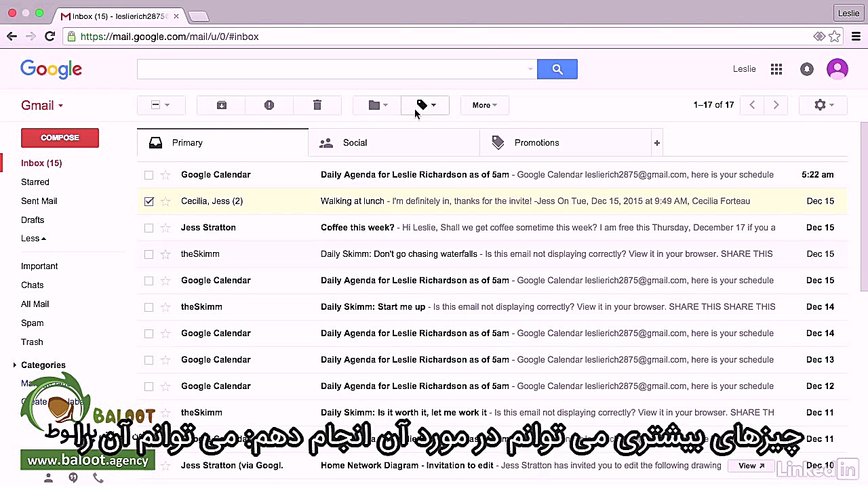Collapse the Less section in sidebar

coord(33,238)
